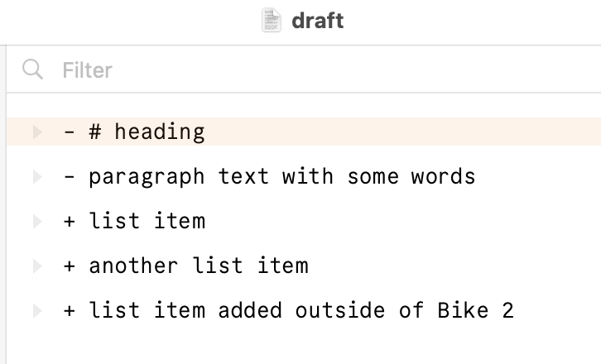Click the word "Bike" in the last row
The height and width of the screenshot is (364, 601).
pos(463,311)
